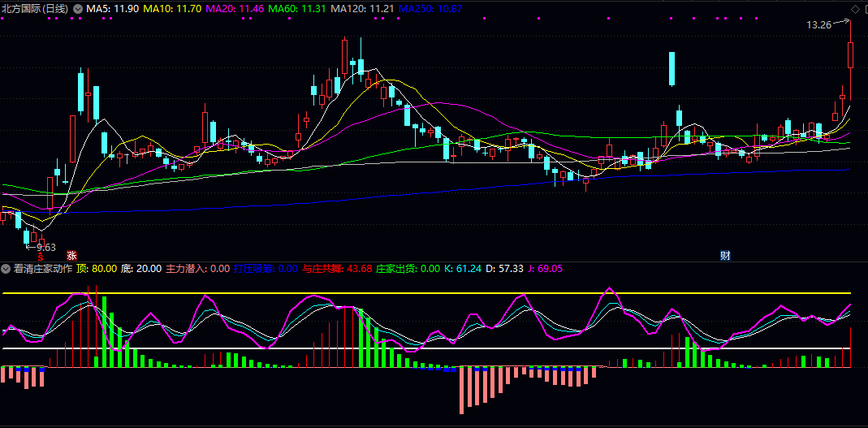
Task: Select the MA60: 11.31 label
Action: coord(296,9)
